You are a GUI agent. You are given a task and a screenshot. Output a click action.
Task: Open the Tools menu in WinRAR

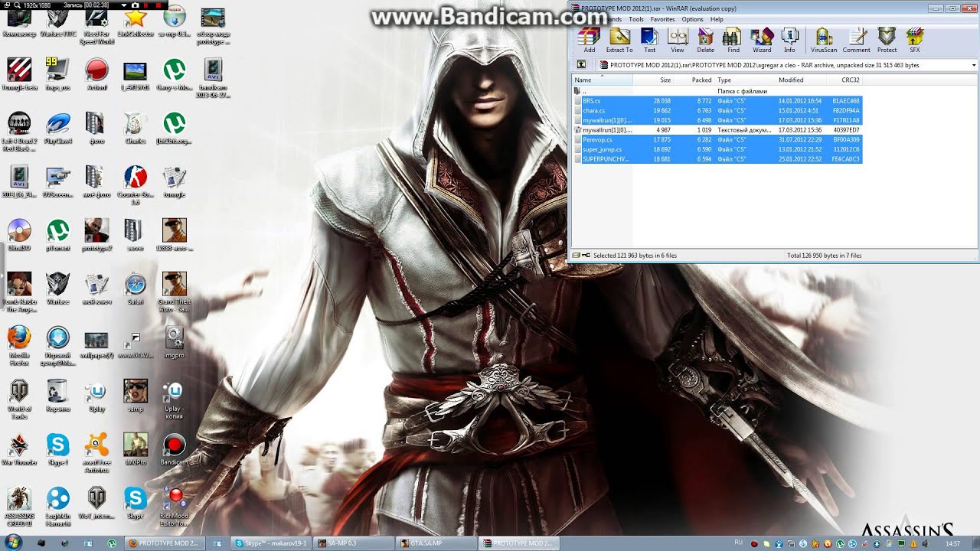click(x=636, y=19)
